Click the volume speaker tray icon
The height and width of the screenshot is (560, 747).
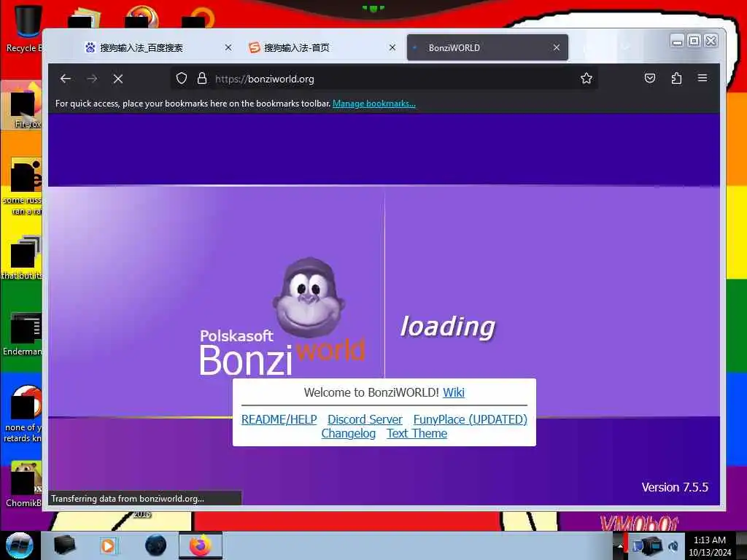coord(673,546)
